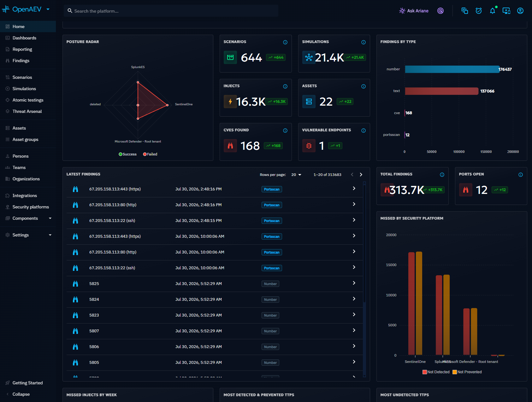The width and height of the screenshot is (532, 402).
Task: Expand finding 5825 row chevron
Action: (354, 283)
